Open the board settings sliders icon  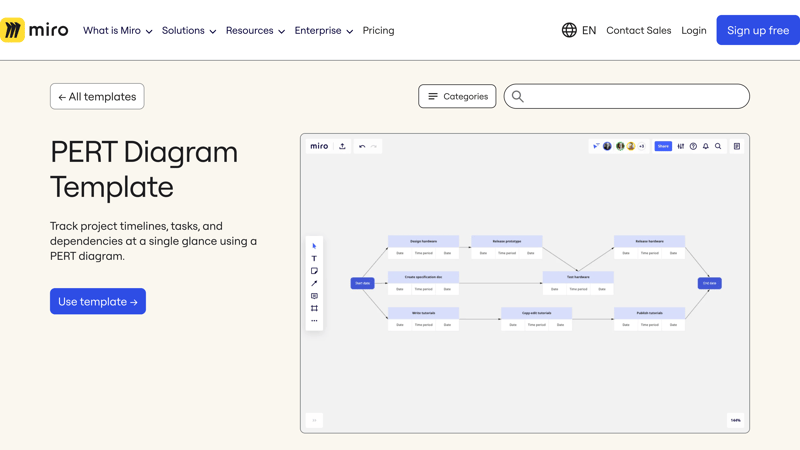pos(681,146)
